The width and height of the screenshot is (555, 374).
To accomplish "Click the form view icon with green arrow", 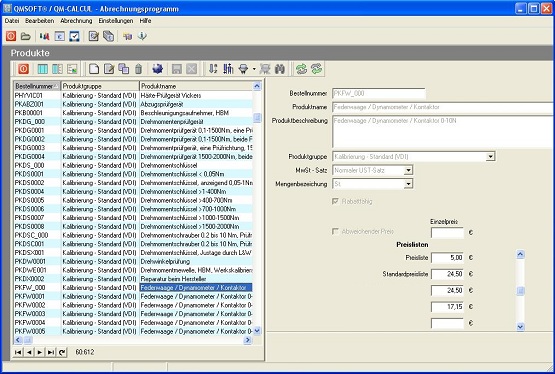I will (72, 69).
